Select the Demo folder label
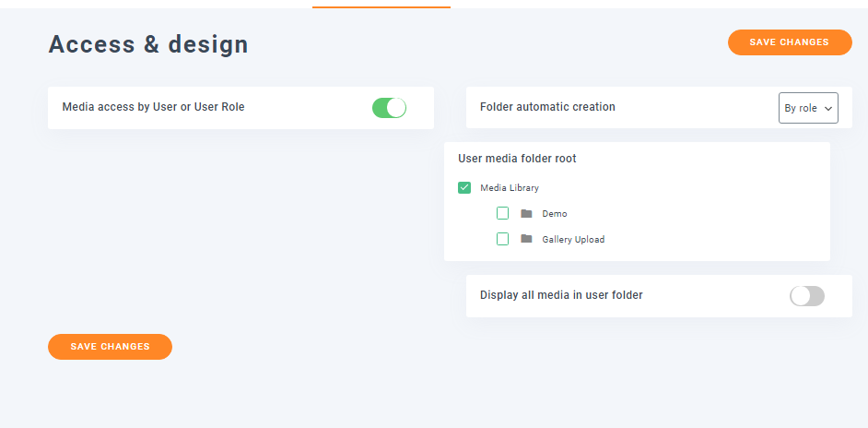The width and height of the screenshot is (868, 428). [x=555, y=214]
